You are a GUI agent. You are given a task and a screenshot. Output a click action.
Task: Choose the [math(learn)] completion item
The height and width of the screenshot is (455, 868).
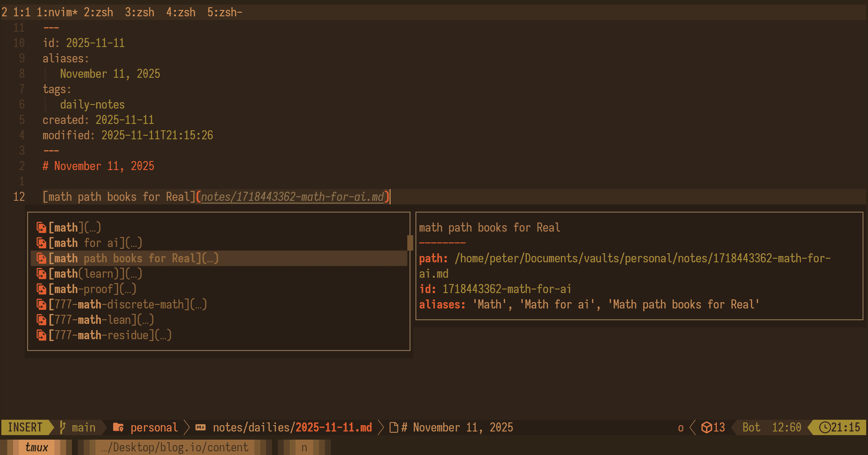click(95, 274)
